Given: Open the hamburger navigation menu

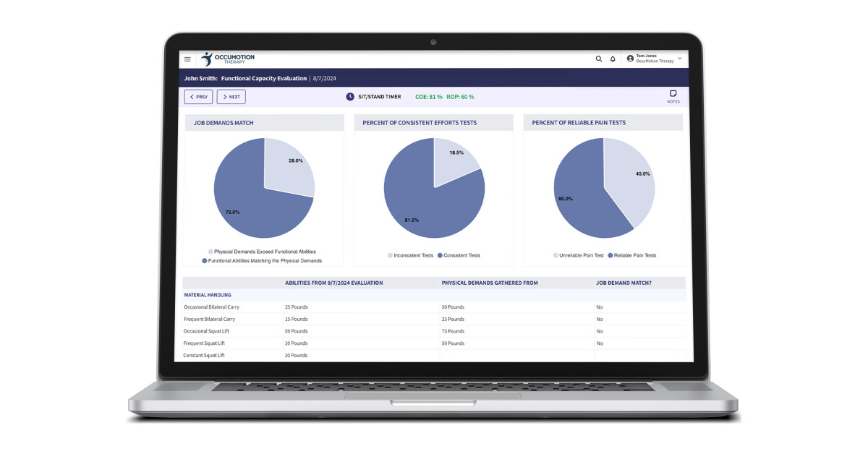Looking at the screenshot, I should [x=187, y=59].
